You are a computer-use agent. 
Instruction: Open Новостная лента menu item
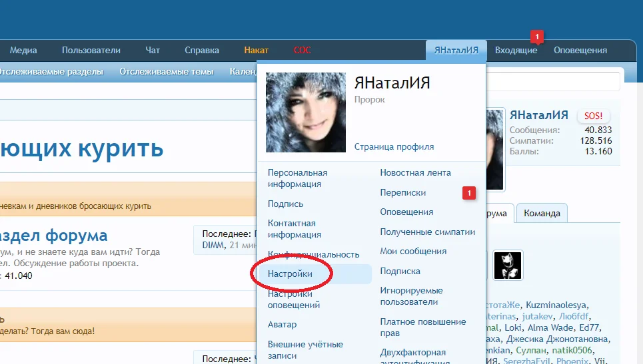415,173
